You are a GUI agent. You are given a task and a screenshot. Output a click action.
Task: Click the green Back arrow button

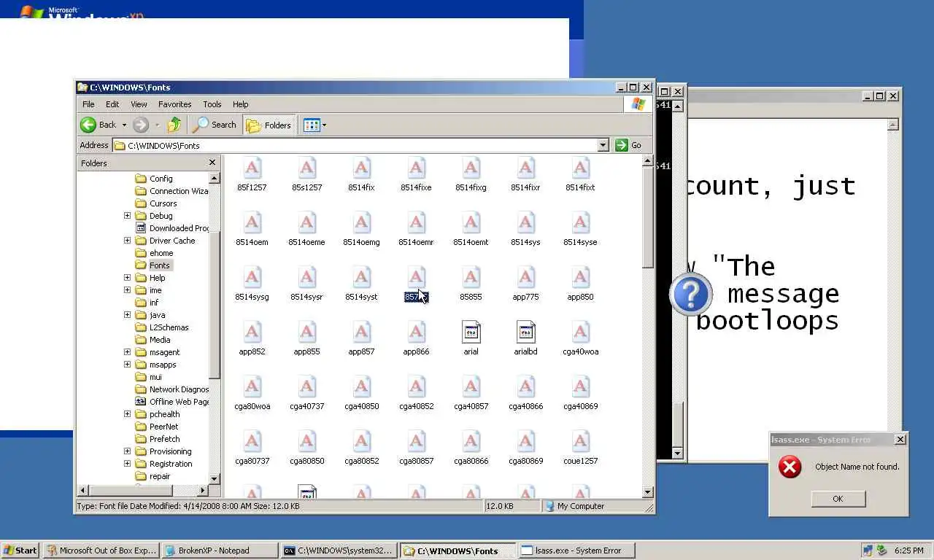point(88,125)
